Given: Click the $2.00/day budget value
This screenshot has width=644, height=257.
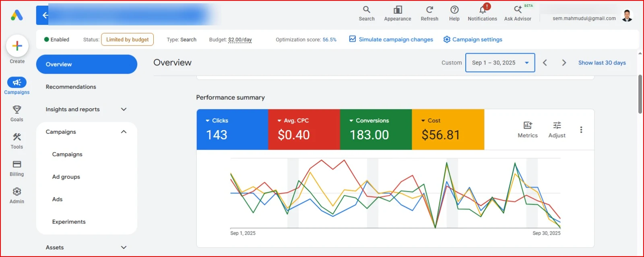Looking at the screenshot, I should coord(240,39).
